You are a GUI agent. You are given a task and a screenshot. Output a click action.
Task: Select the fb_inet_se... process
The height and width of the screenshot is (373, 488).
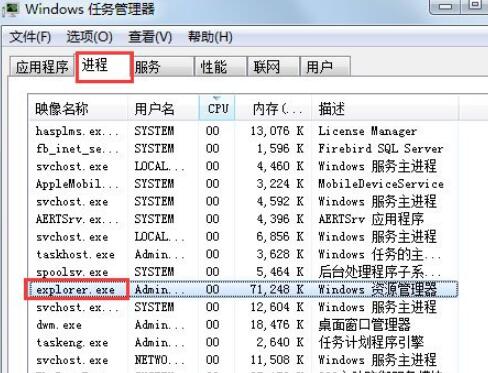coord(244,149)
